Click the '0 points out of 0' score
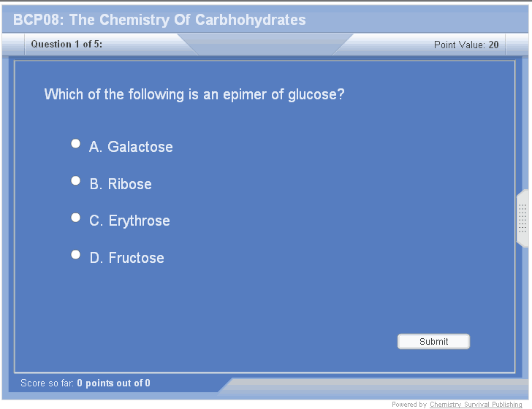Image resolution: width=532 pixels, height=409 pixels. pyautogui.click(x=113, y=383)
